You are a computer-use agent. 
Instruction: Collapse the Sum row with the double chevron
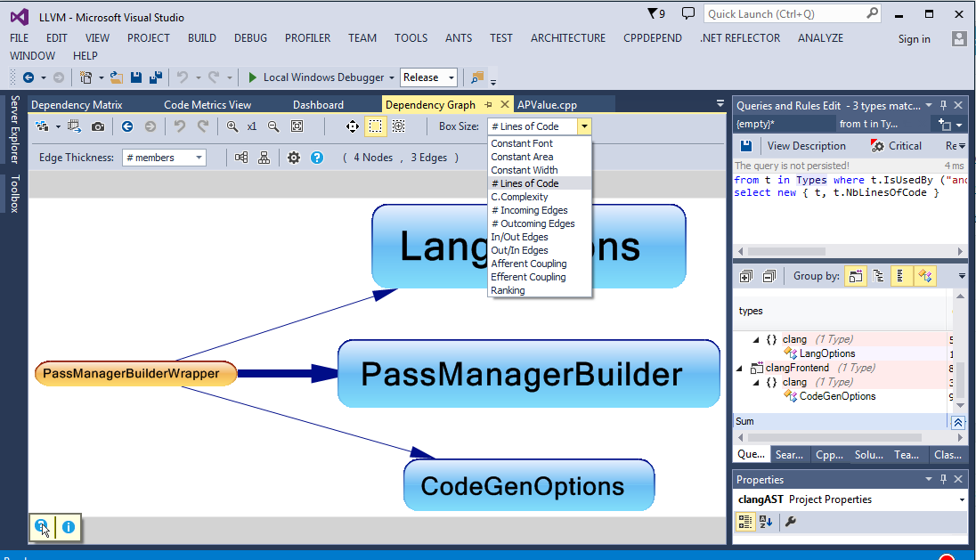click(x=958, y=423)
